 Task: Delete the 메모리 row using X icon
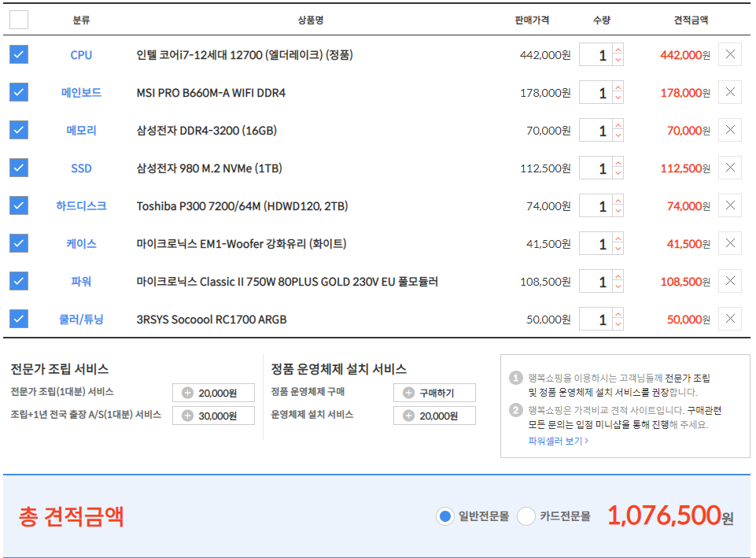click(730, 130)
